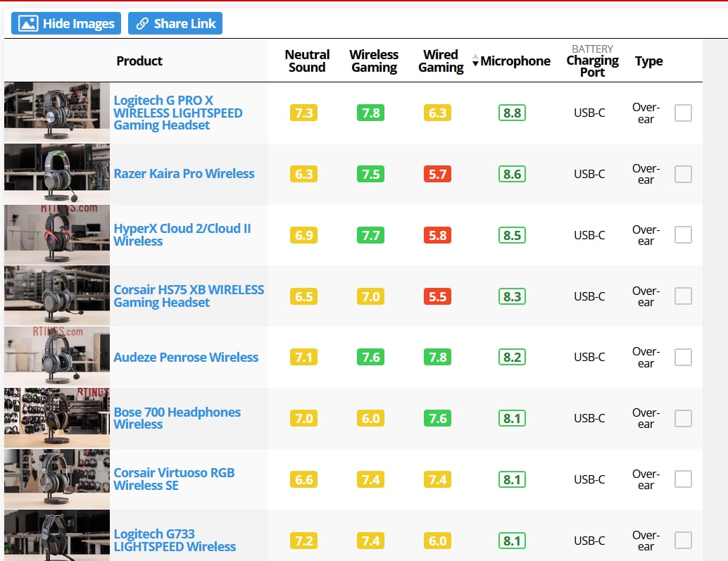Screen dimensions: 728x561
Task: Check the Corsair Virtuoso RGB compare checkbox
Action: tap(683, 479)
